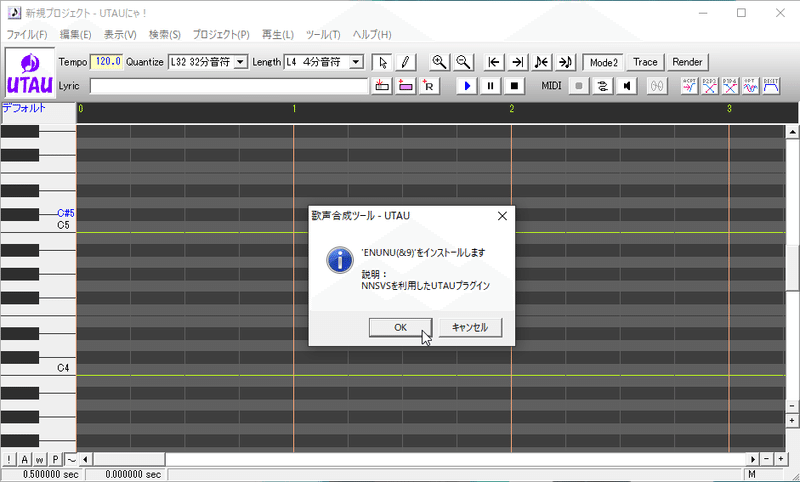Open the ファイル(F) menu
This screenshot has width=800, height=482.
27,35
